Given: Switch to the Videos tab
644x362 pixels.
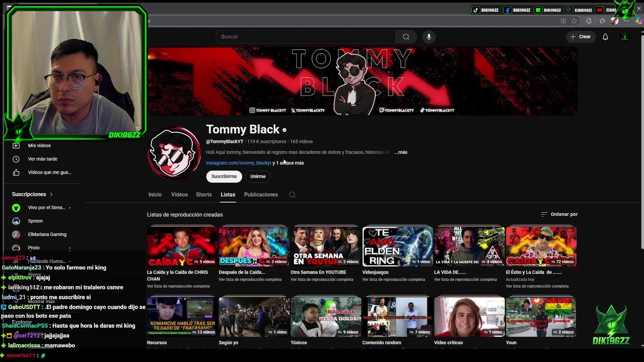Looking at the screenshot, I should pos(179,195).
